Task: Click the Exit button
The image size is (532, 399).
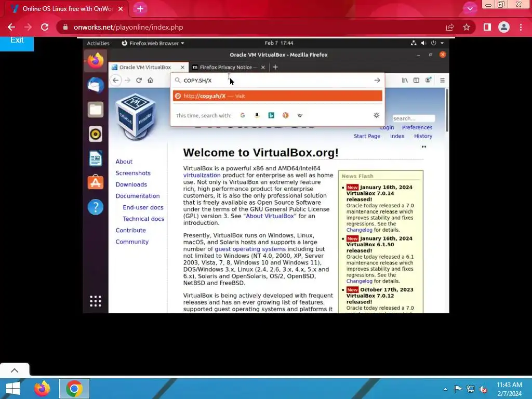Action: point(17,41)
